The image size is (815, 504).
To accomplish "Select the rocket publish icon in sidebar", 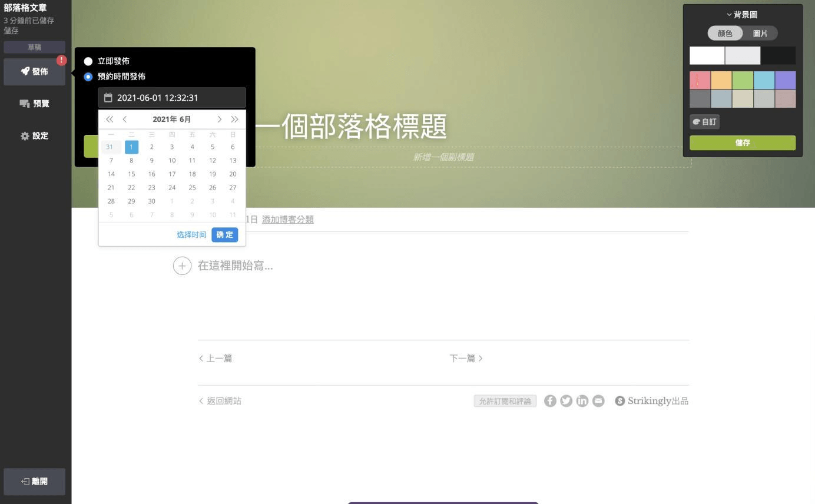I will pyautogui.click(x=24, y=71).
